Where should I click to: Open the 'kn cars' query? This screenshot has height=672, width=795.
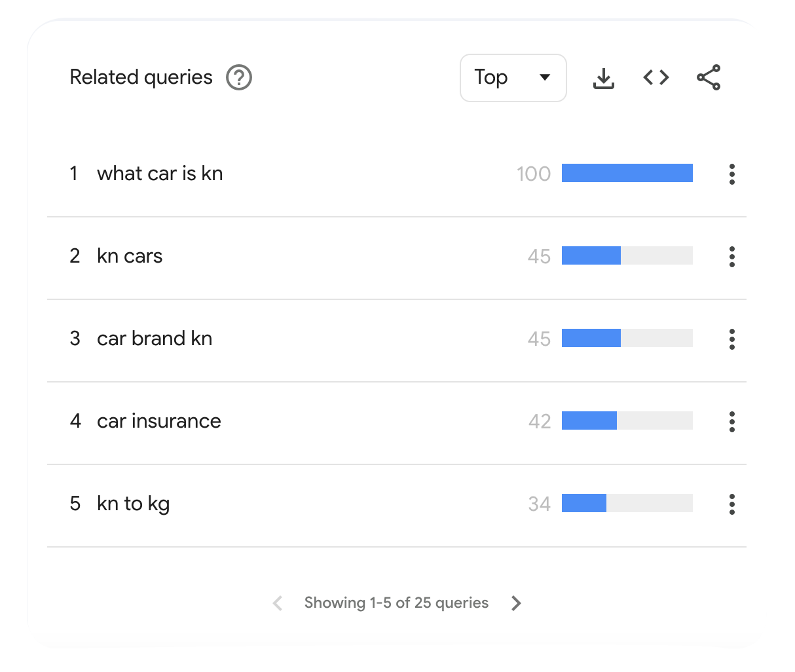click(130, 256)
